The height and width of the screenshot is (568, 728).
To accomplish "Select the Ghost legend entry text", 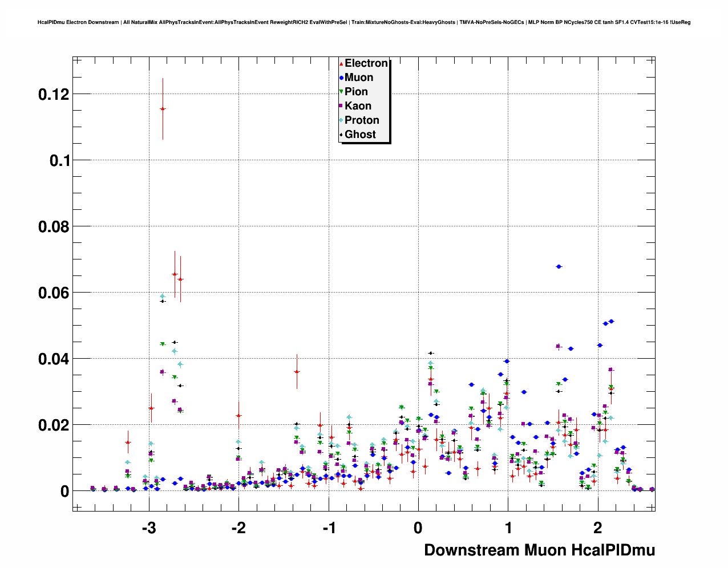I will tap(360, 135).
